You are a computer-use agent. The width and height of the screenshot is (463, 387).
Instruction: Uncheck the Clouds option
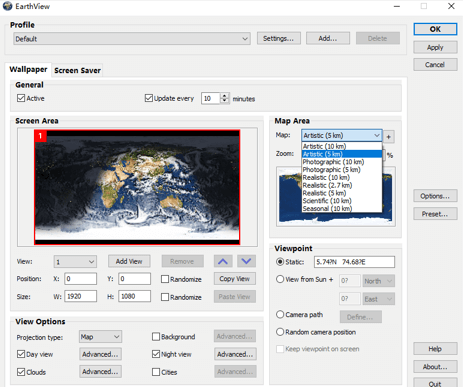point(21,372)
